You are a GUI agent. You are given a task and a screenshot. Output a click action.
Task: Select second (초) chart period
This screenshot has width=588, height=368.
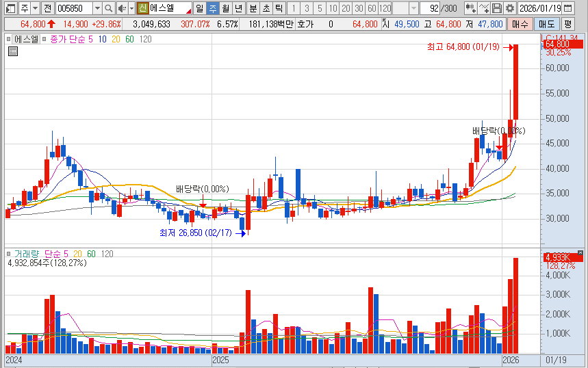[266, 8]
